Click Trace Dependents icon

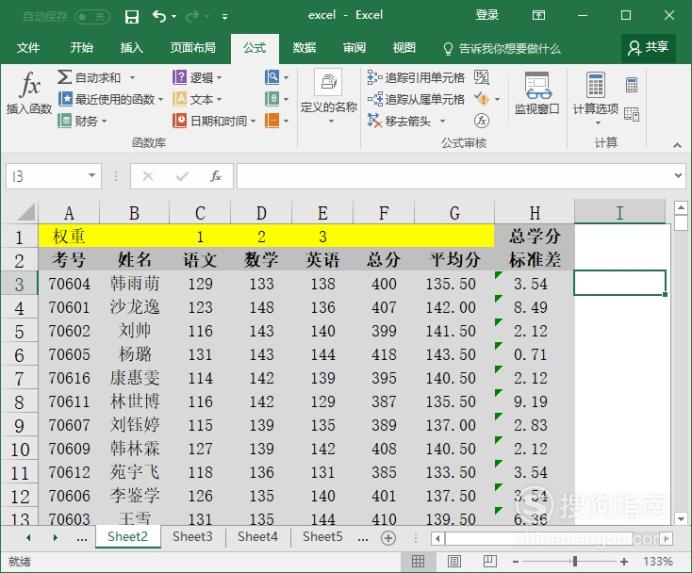pos(375,99)
